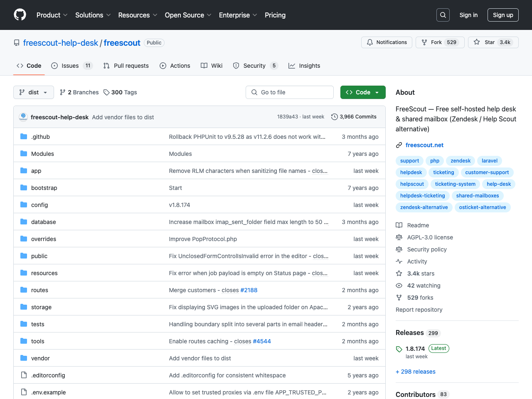532x399 pixels.
Task: Click the Sign up button
Action: click(503, 15)
